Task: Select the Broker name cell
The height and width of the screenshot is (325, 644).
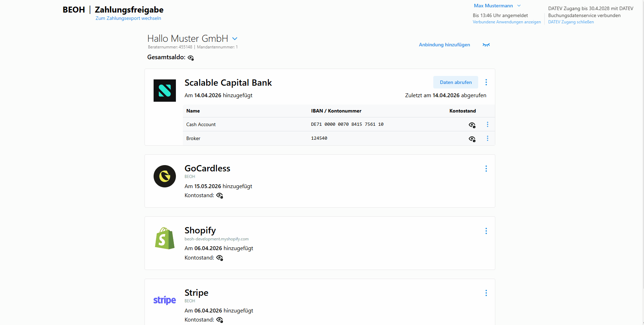Action: tap(193, 138)
